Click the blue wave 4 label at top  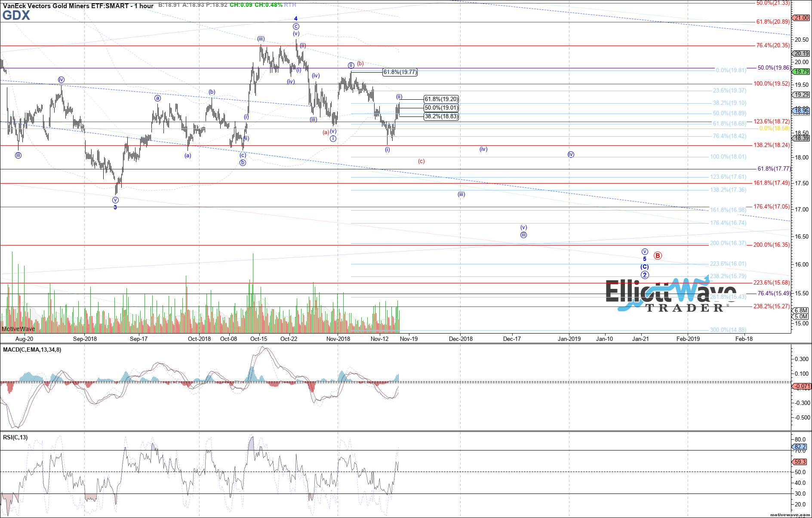pos(296,18)
